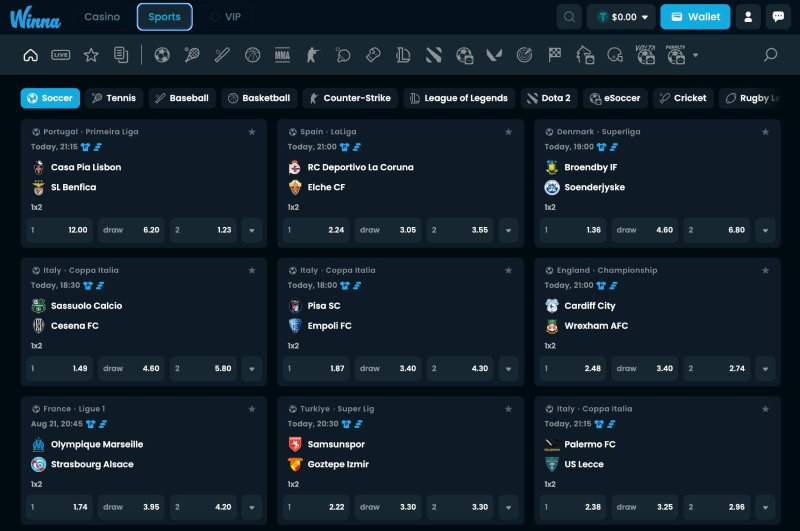Select the Basketball category chip
The width and height of the screenshot is (800, 531).
(259, 98)
